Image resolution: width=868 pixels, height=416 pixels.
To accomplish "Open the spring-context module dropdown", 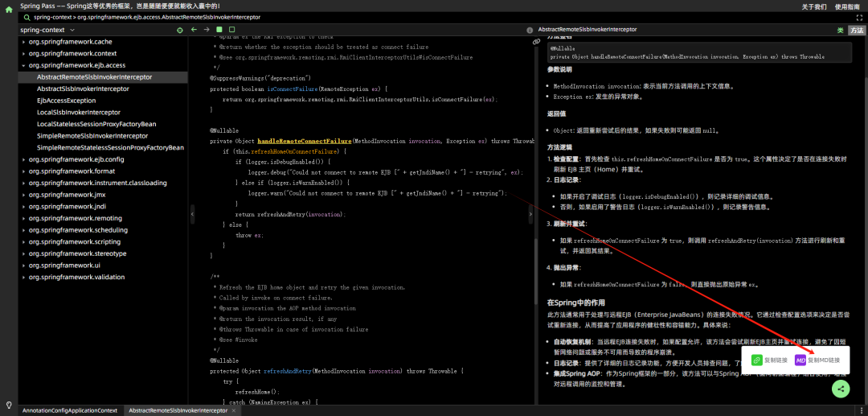I will (x=47, y=30).
